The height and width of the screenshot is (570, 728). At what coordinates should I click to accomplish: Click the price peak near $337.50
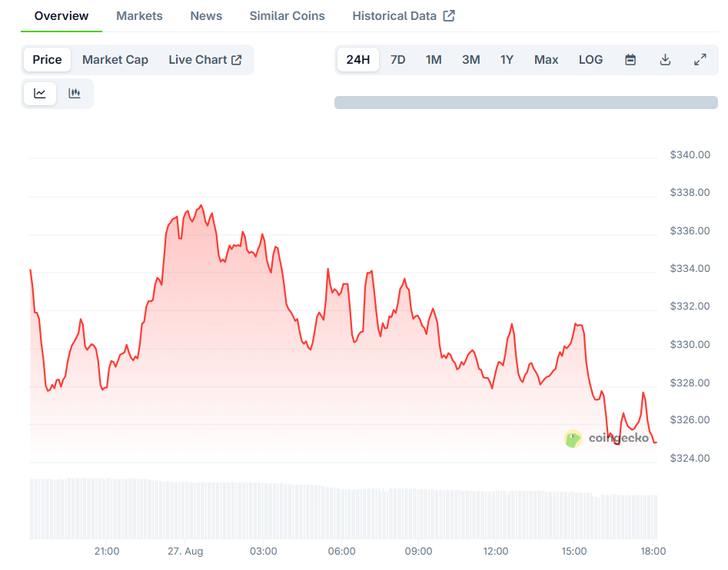point(201,205)
